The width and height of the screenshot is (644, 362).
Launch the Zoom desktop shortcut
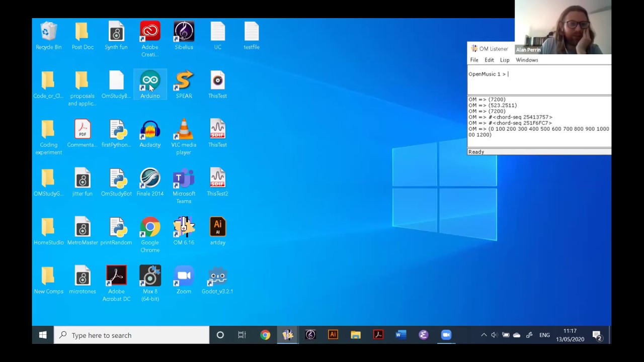click(x=184, y=279)
